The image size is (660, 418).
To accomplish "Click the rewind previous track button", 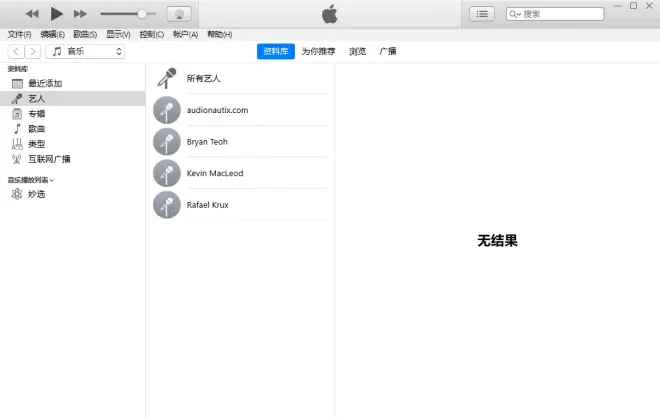I will click(x=32, y=14).
